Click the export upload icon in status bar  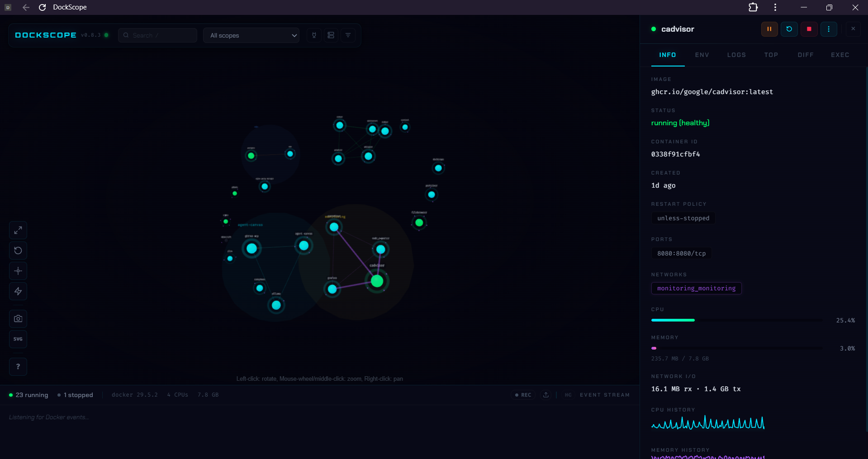pos(546,395)
